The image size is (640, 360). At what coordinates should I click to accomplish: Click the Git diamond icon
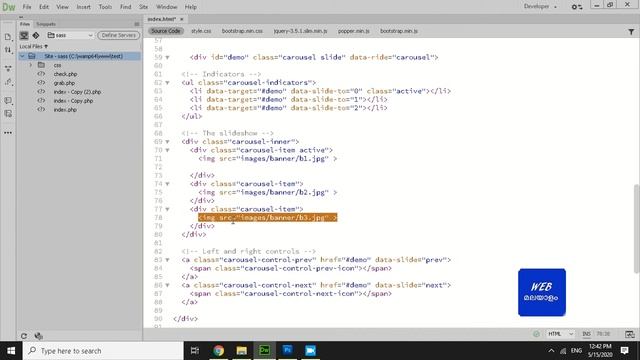[36, 36]
